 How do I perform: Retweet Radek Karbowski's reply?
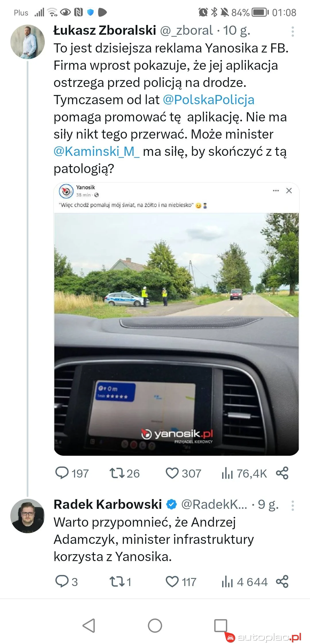tap(117, 581)
